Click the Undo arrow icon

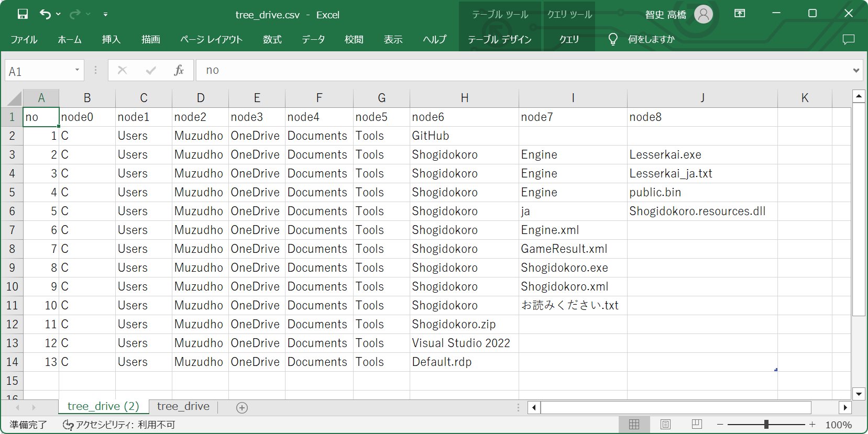[x=46, y=14]
